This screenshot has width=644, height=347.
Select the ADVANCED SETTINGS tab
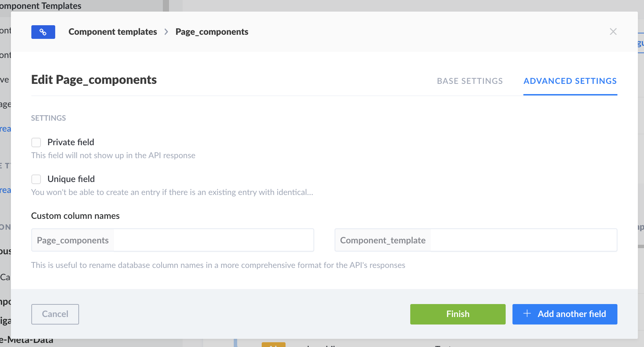coord(570,81)
